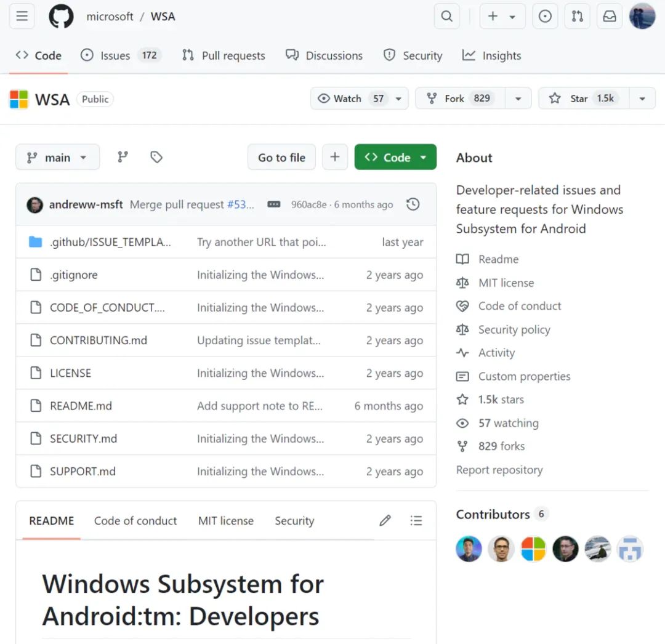Open the README outline list icon
The height and width of the screenshot is (644, 665).
[416, 520]
